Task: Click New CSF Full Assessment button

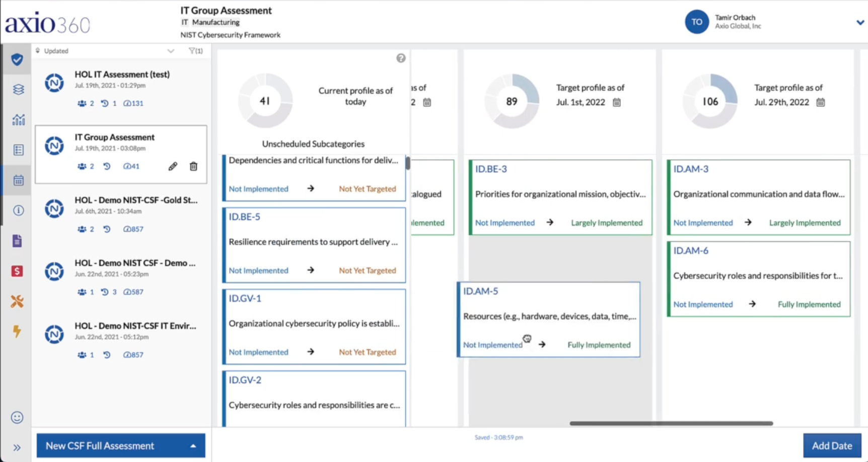Action: (x=121, y=445)
